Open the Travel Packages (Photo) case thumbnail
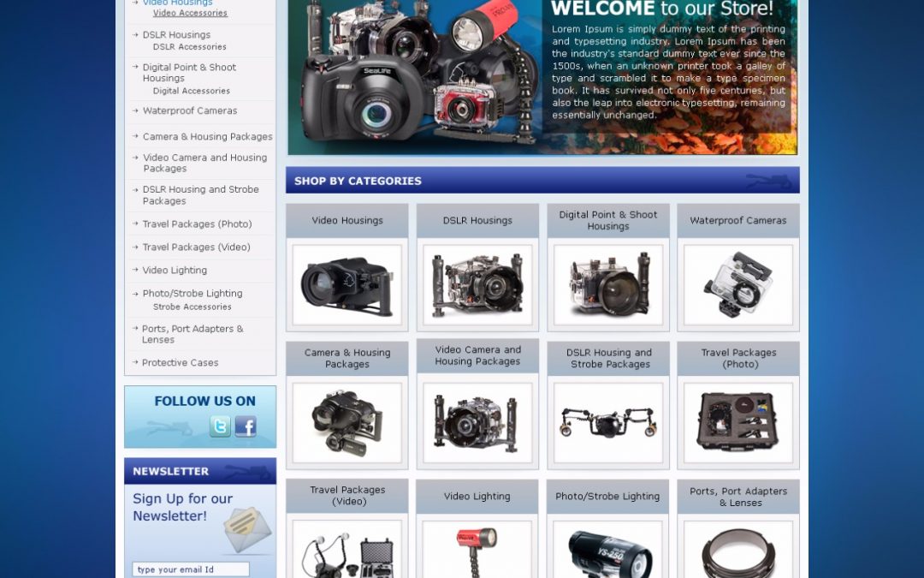Viewport: 924px width, 578px height. [737, 421]
